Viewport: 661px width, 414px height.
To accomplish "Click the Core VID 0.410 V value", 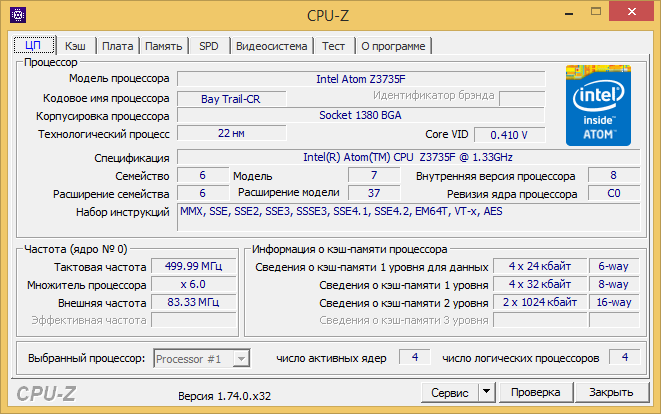I will [509, 135].
